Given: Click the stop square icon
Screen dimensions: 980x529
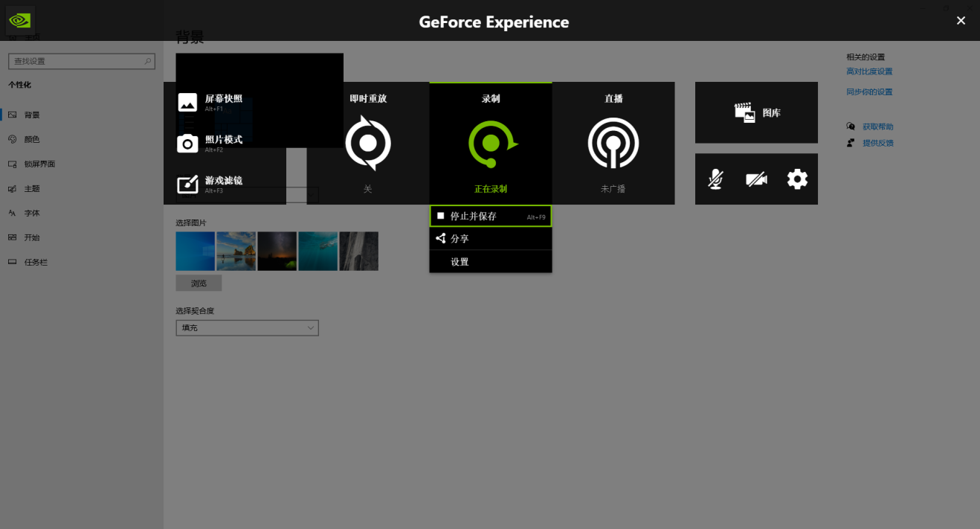Looking at the screenshot, I should coord(440,216).
